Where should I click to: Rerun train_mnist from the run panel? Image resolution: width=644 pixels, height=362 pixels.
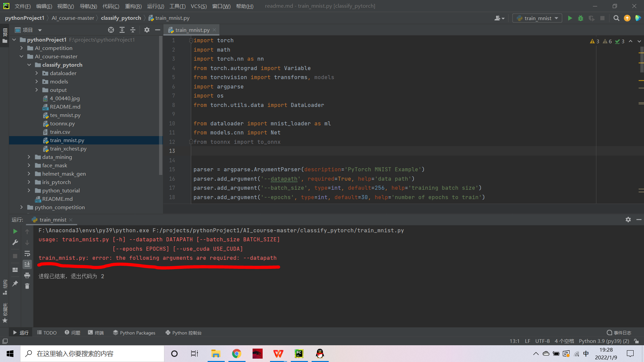click(15, 231)
